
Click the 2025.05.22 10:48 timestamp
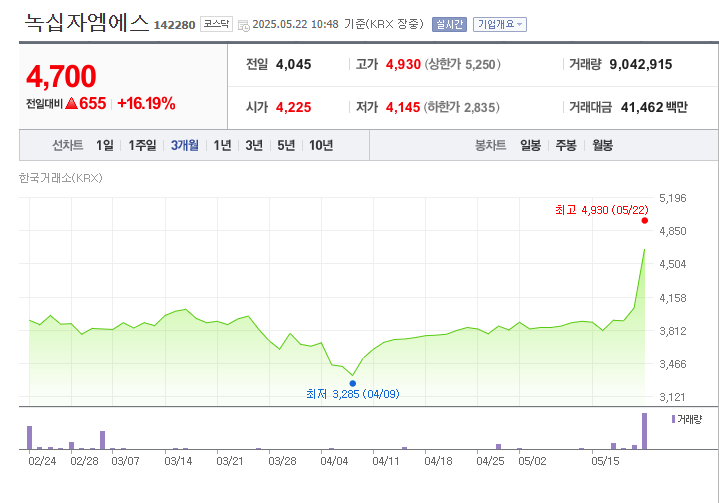pyautogui.click(x=295, y=24)
